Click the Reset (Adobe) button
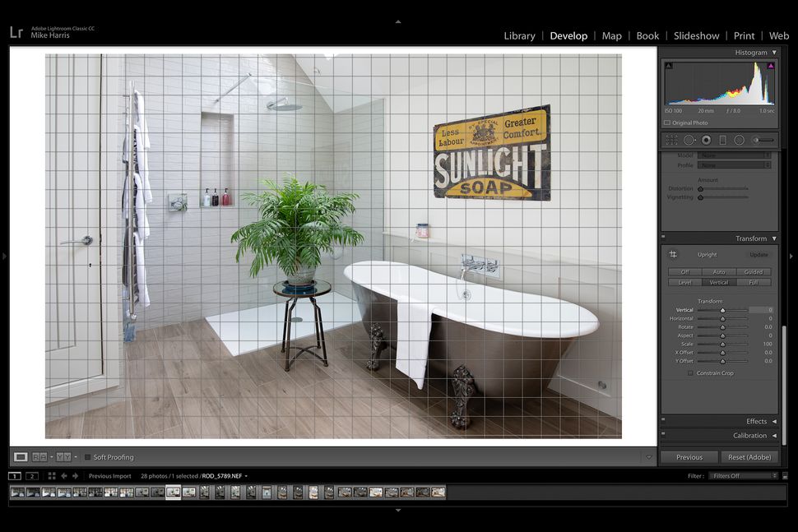 [x=749, y=456]
